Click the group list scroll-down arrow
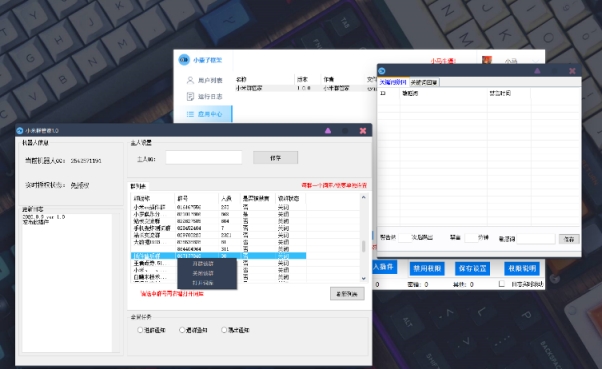The height and width of the screenshot is (369, 602). tap(364, 278)
